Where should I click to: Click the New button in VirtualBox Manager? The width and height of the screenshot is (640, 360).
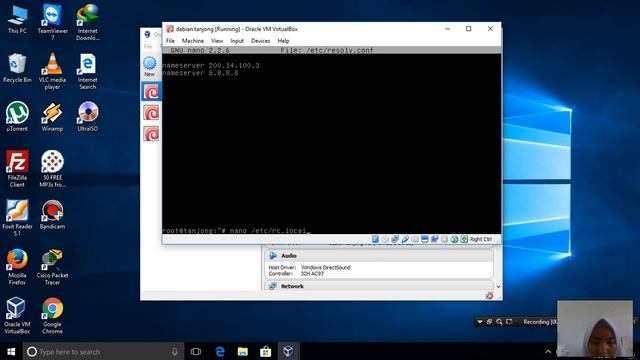tap(149, 67)
